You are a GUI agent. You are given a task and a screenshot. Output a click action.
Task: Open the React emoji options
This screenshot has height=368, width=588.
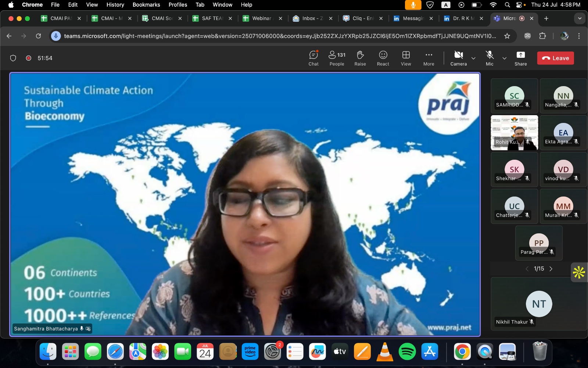tap(383, 58)
